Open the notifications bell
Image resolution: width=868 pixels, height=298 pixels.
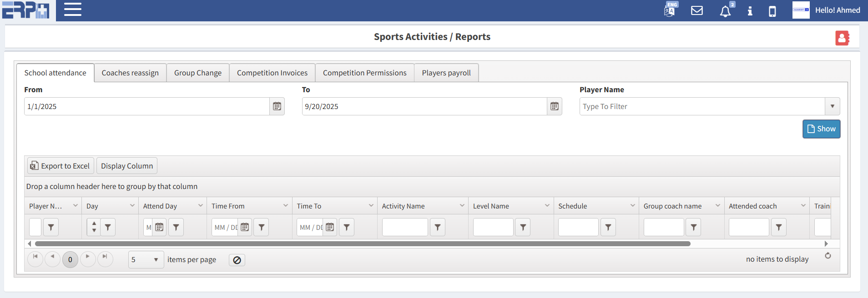(x=725, y=11)
